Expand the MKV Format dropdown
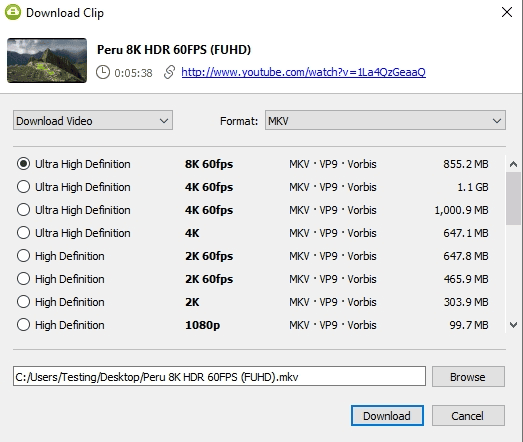 385,120
